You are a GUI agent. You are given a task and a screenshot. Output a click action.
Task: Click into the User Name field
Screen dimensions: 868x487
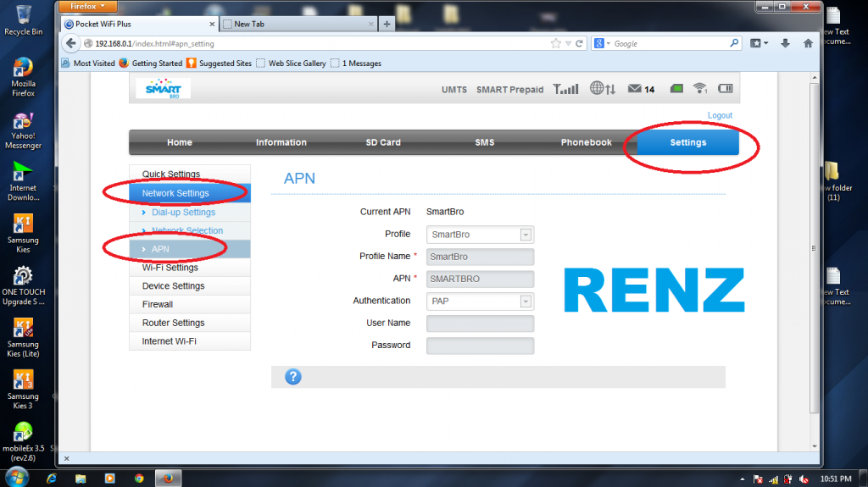(x=480, y=324)
